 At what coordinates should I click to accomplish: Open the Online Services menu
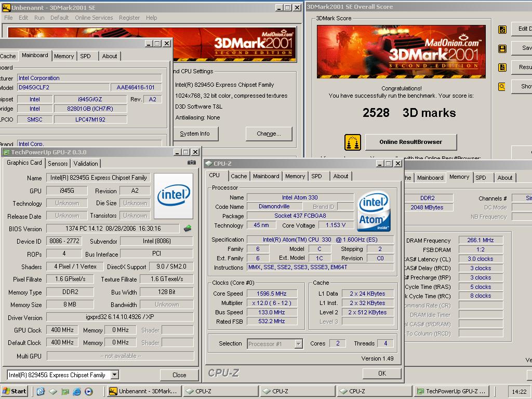coord(94,18)
